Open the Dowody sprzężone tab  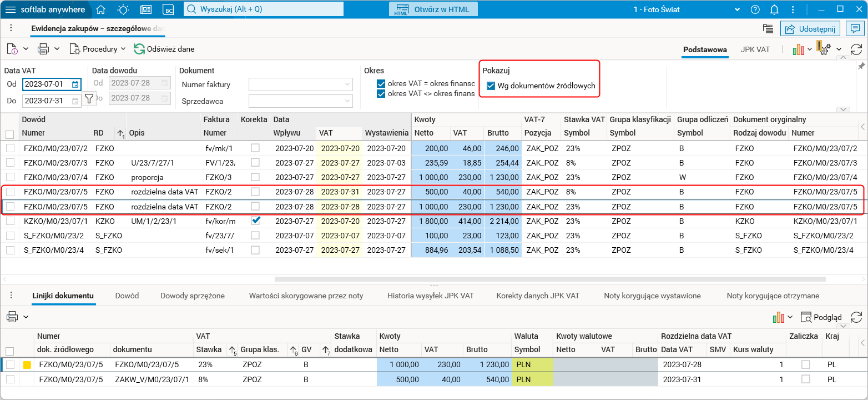click(x=192, y=296)
